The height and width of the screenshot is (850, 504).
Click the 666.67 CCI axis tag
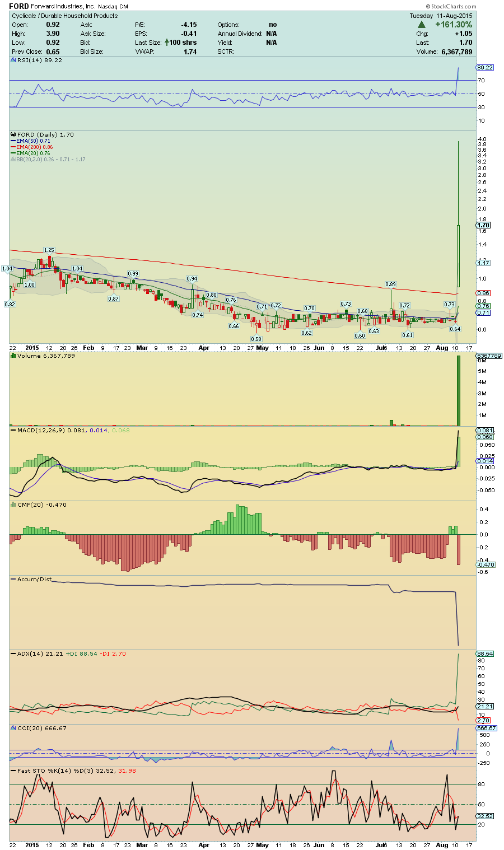click(486, 728)
